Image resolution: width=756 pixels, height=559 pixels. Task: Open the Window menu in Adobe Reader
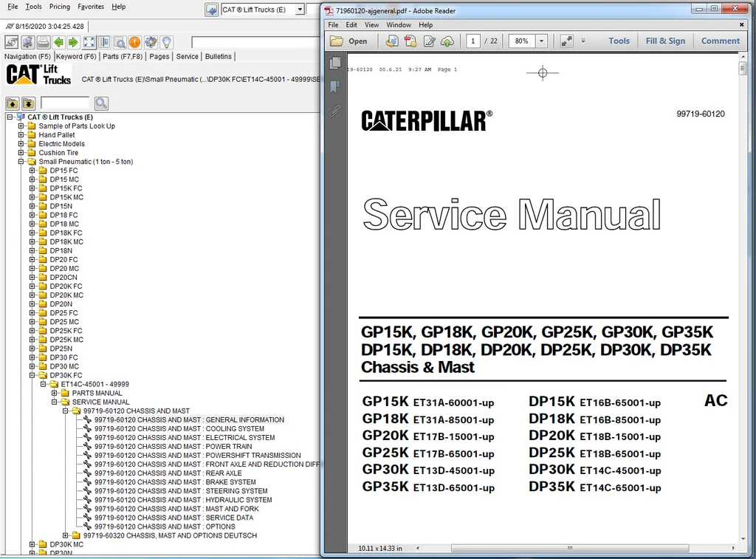[399, 25]
